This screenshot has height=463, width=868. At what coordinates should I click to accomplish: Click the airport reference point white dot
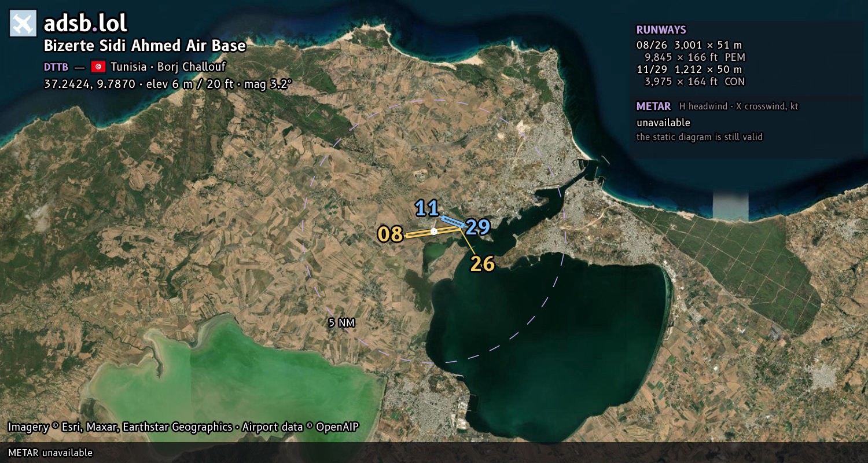point(434,231)
